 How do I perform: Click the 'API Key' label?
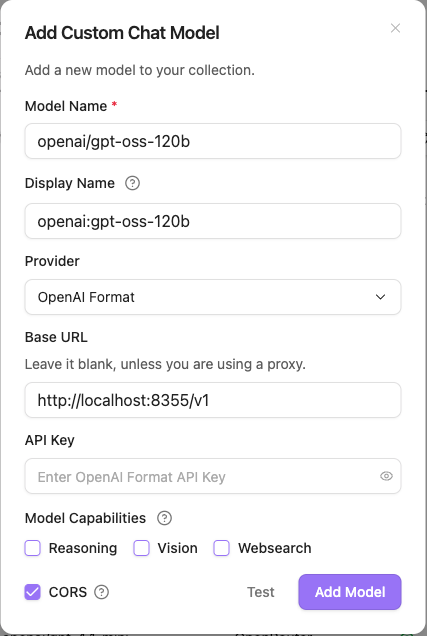[49, 440]
